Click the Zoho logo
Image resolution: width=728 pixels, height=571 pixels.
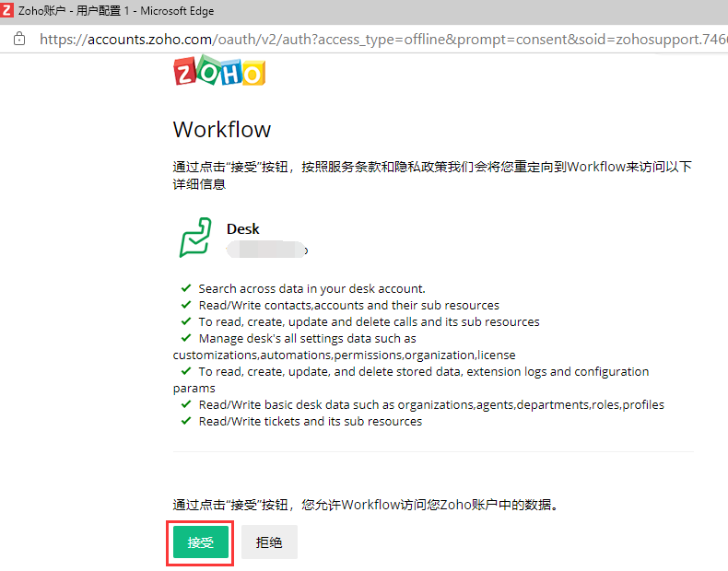click(x=219, y=71)
